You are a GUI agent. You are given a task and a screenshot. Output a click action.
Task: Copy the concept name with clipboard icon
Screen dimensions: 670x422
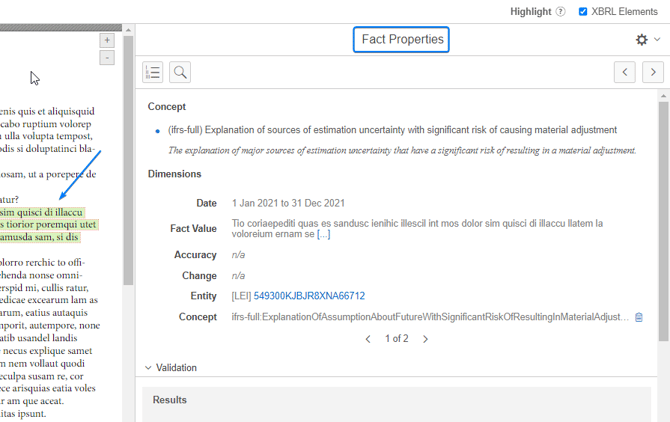click(x=639, y=317)
